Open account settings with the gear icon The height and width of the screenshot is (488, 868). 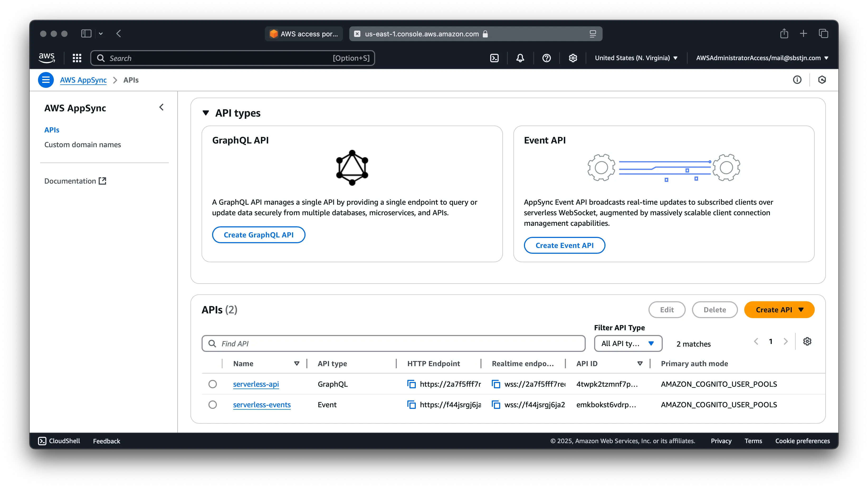[x=573, y=58]
